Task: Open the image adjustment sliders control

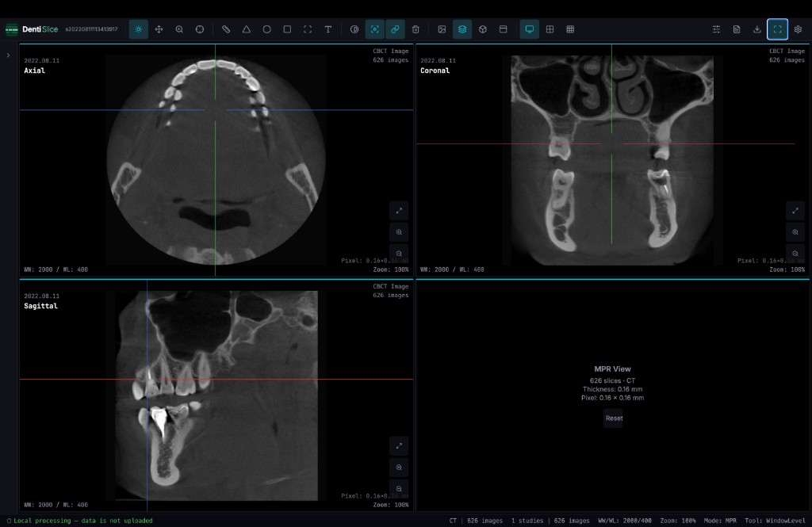Action: (716, 29)
